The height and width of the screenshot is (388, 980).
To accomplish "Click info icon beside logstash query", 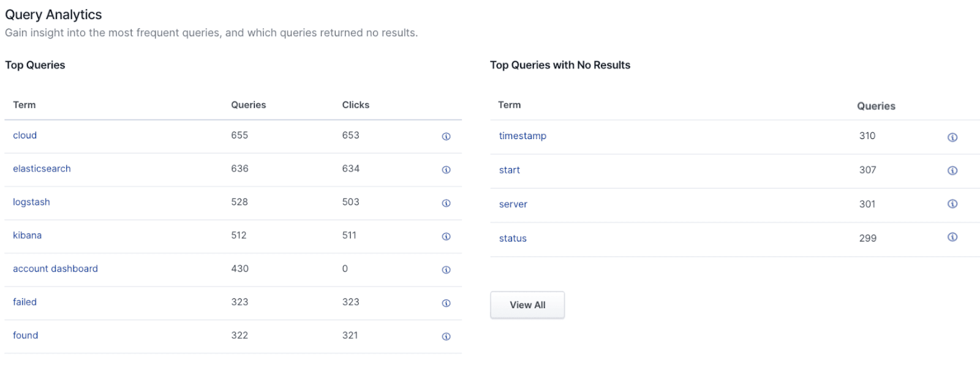I will (x=446, y=203).
